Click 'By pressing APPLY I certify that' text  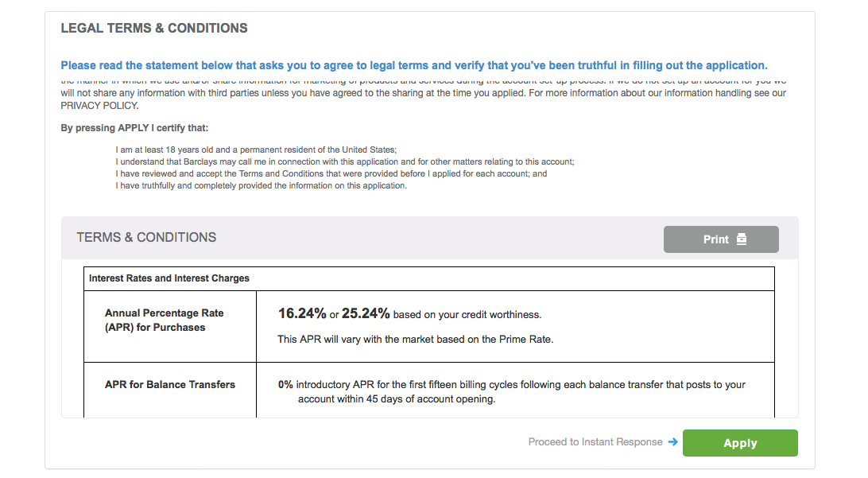pos(134,128)
